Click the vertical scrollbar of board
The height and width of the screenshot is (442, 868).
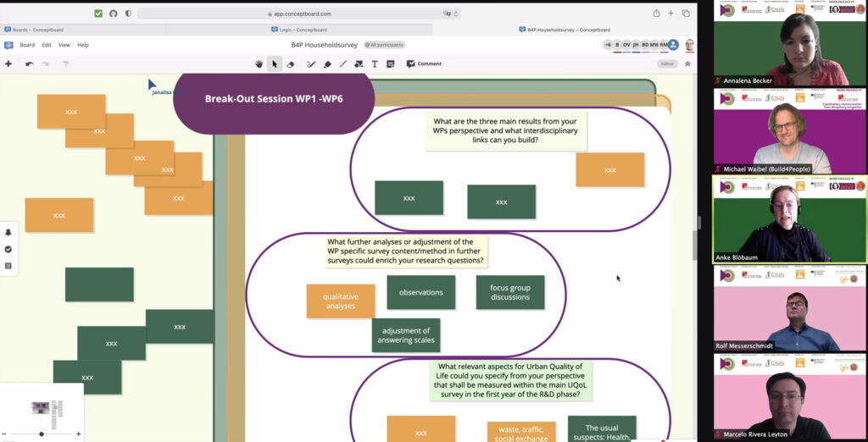coord(695,245)
